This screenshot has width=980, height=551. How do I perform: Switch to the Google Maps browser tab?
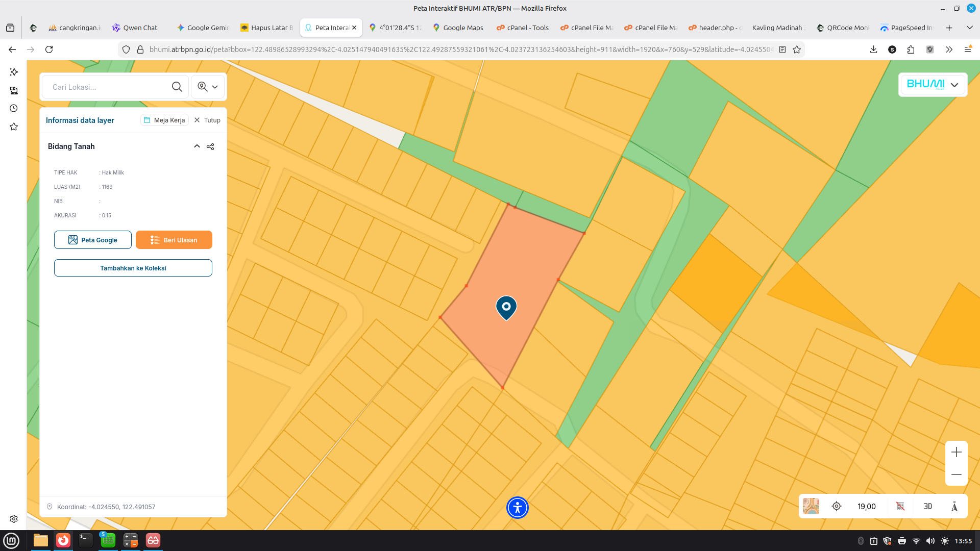(x=458, y=28)
